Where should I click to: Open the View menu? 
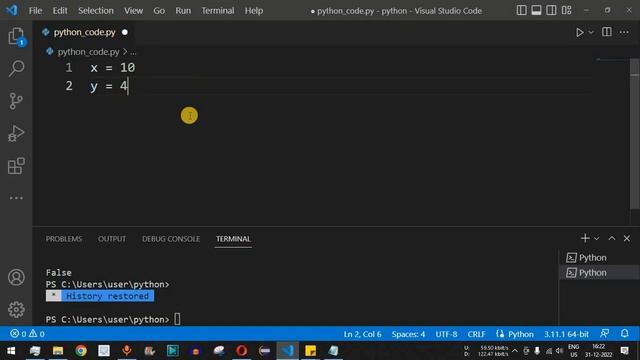(133, 11)
